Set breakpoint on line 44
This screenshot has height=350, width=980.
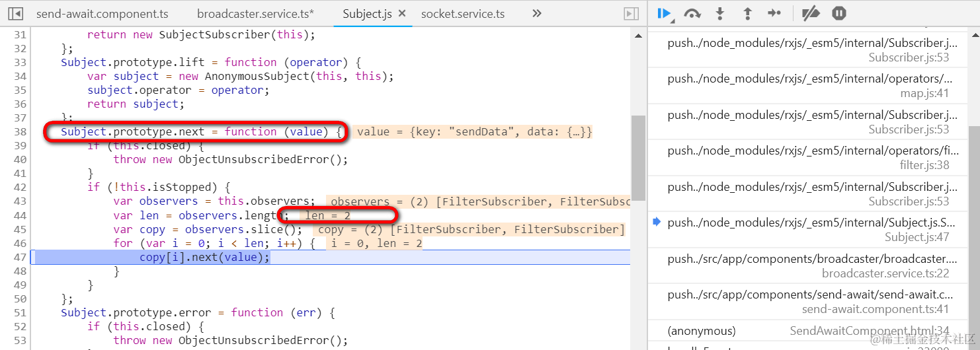click(20, 215)
